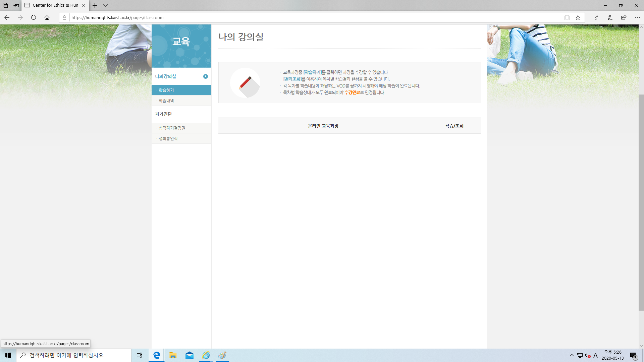Click the Share page icon
The image size is (644, 362).
[624, 17]
